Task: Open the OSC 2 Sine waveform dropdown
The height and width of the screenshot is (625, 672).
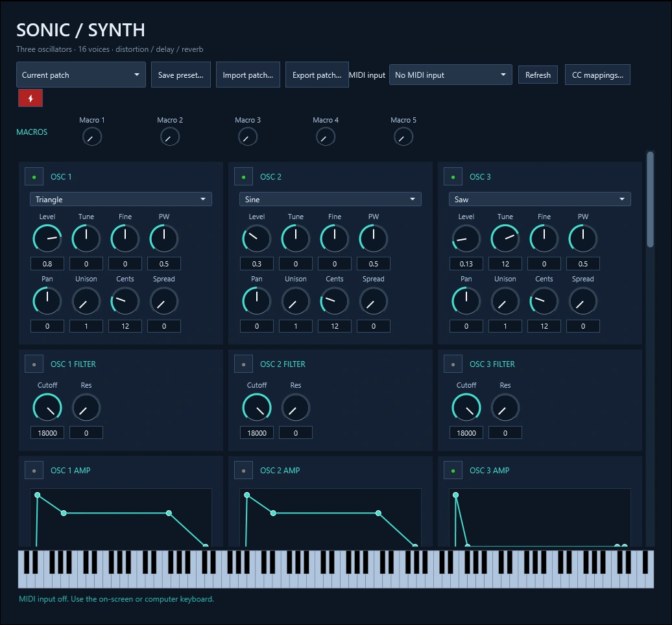Action: 330,199
